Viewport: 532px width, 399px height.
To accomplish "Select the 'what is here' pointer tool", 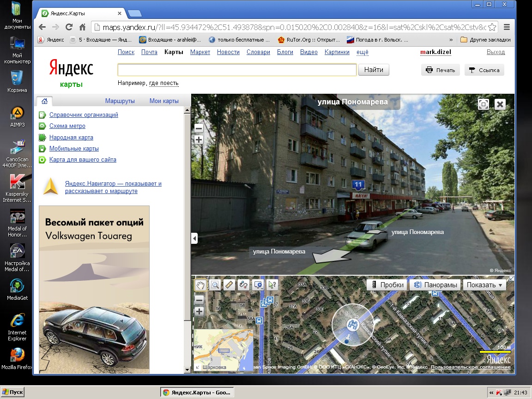I will [x=272, y=284].
